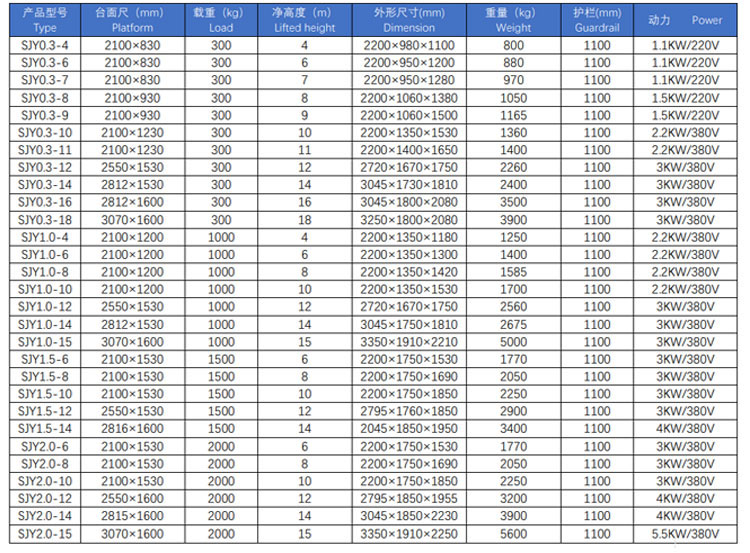The width and height of the screenshot is (750, 553).
Task: Click weight value 3500
Action: (x=513, y=202)
